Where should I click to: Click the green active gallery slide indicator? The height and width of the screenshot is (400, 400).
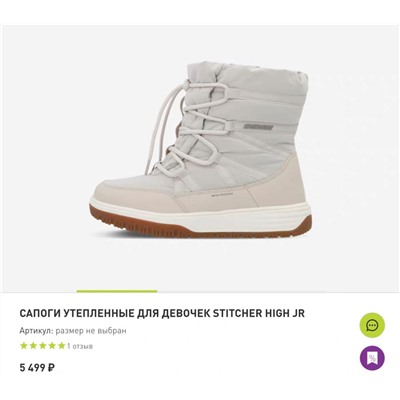tap(117, 291)
